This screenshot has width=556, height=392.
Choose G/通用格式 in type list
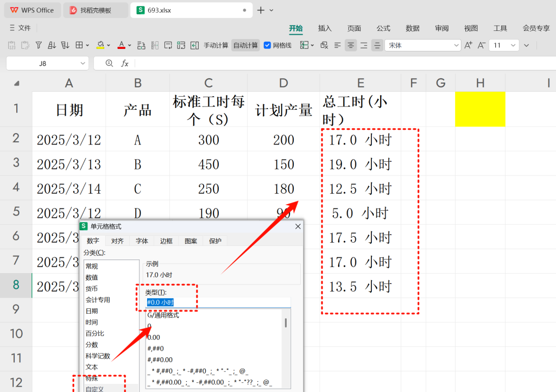163,315
